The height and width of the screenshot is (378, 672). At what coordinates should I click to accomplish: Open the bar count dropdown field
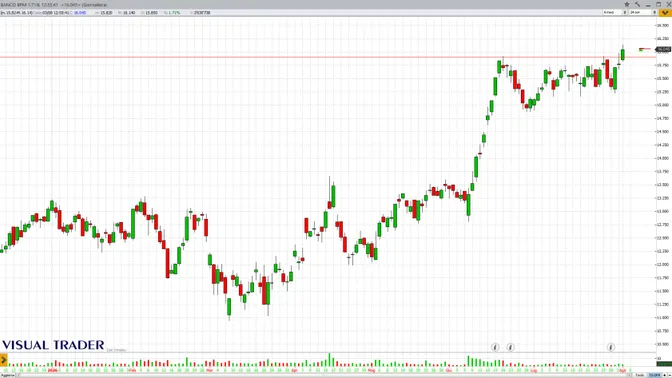click(640, 12)
